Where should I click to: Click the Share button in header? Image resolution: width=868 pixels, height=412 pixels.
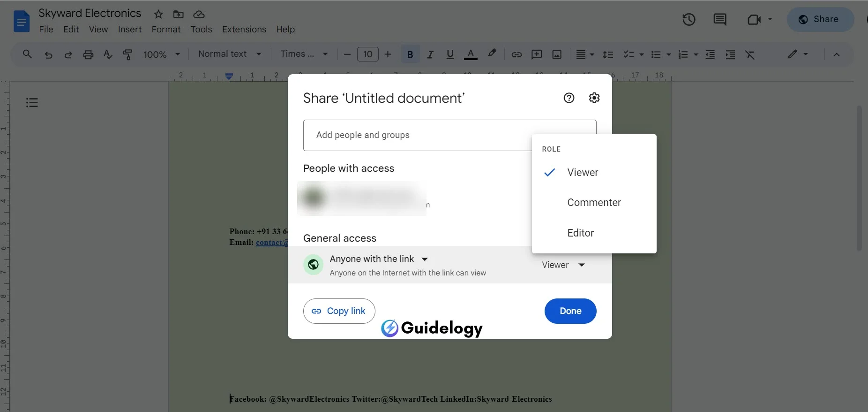coord(820,19)
